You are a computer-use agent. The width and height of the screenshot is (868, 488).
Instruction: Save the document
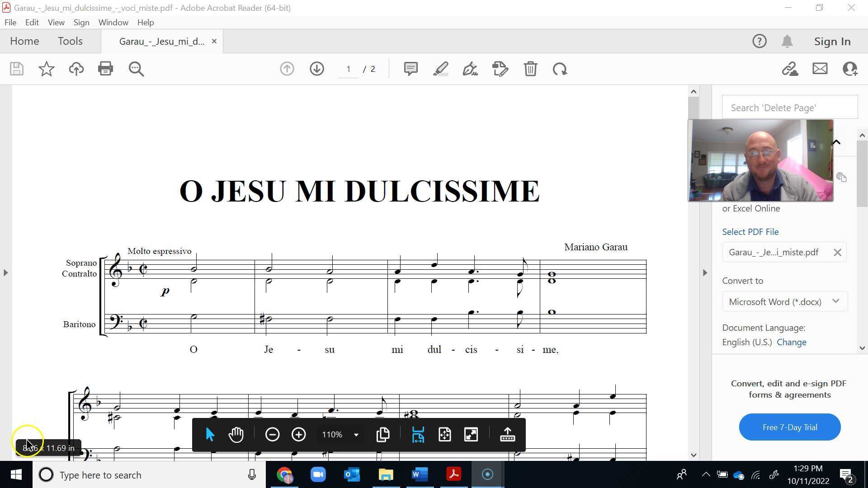click(16, 69)
